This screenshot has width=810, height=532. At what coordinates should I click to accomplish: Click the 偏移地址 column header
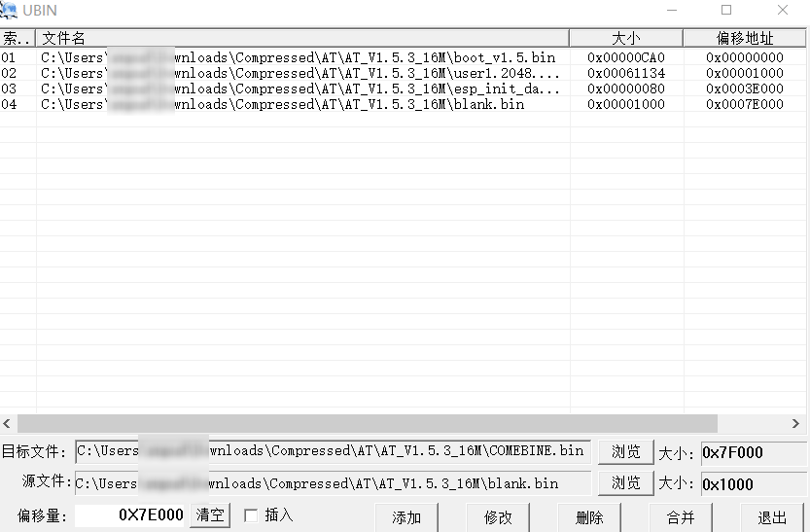(x=745, y=38)
